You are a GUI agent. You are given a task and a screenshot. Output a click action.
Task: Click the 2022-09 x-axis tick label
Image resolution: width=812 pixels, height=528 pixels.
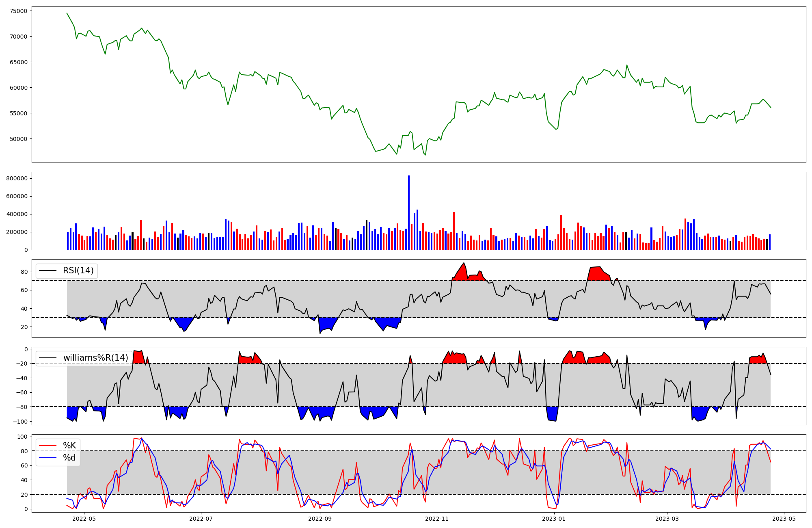[320, 519]
